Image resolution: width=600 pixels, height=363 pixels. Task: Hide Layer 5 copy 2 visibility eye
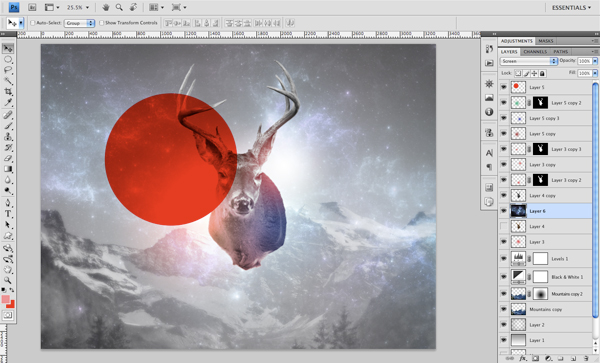click(x=504, y=103)
